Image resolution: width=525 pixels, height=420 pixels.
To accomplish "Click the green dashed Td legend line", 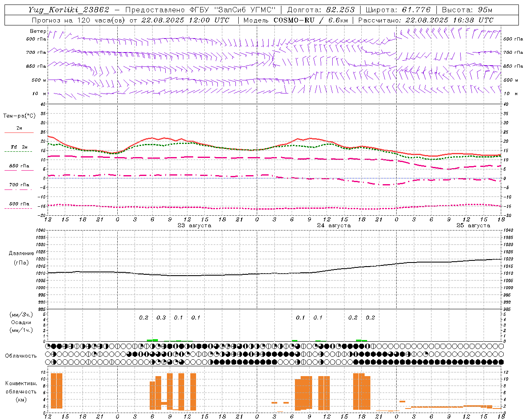I will [x=19, y=151].
